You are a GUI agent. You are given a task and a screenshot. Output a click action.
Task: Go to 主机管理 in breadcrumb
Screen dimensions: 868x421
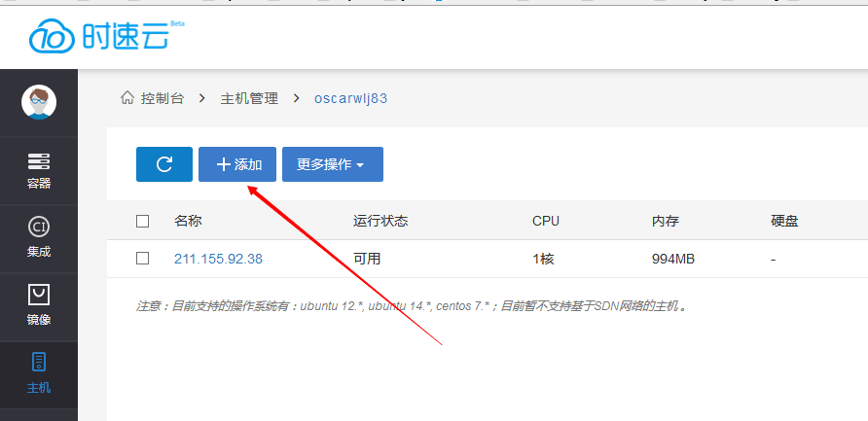[249, 98]
